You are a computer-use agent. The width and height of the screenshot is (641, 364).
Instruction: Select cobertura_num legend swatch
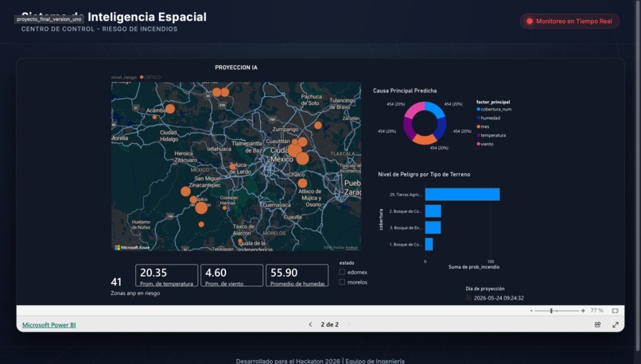point(479,109)
